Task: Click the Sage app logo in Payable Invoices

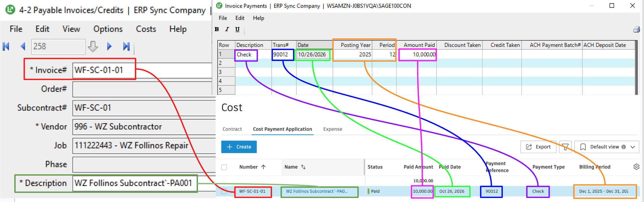Action: point(10,10)
